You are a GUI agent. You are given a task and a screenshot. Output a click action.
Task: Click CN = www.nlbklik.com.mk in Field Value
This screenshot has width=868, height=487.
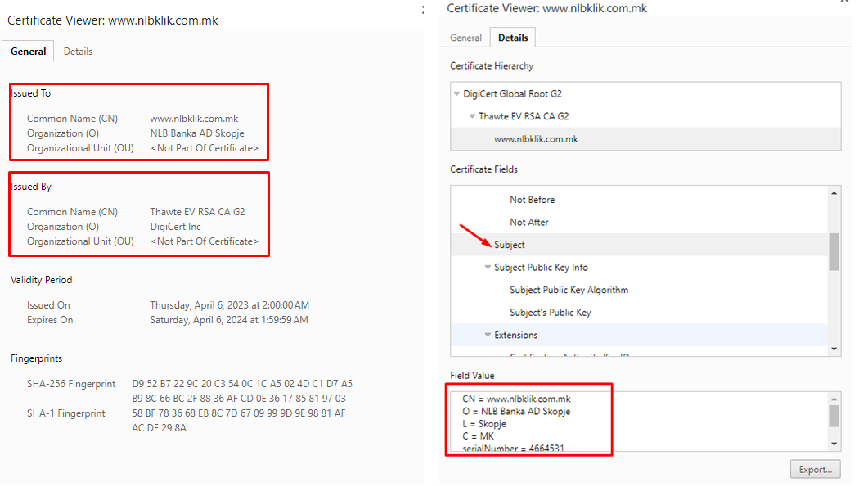(x=516, y=399)
